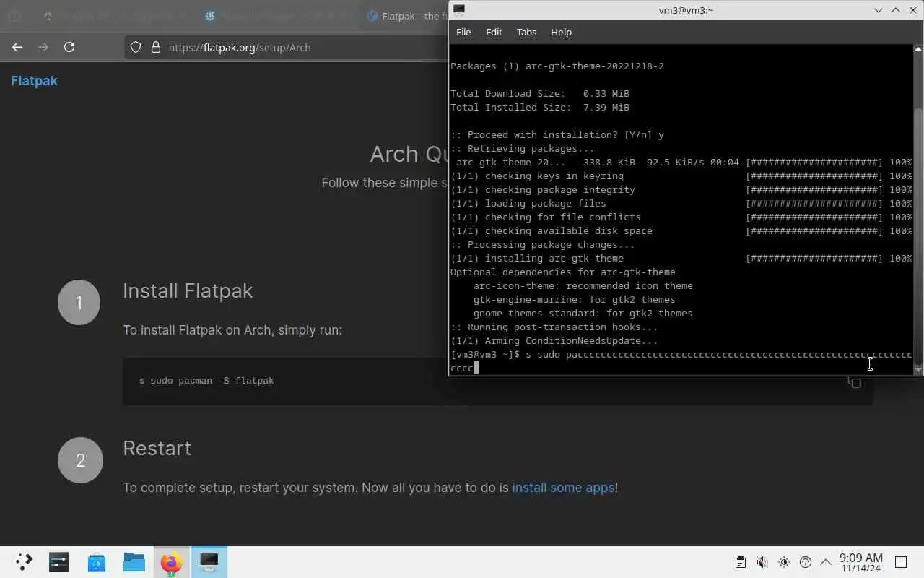This screenshot has height=578, width=924.
Task: Open terminal Edit menu
Action: point(494,32)
